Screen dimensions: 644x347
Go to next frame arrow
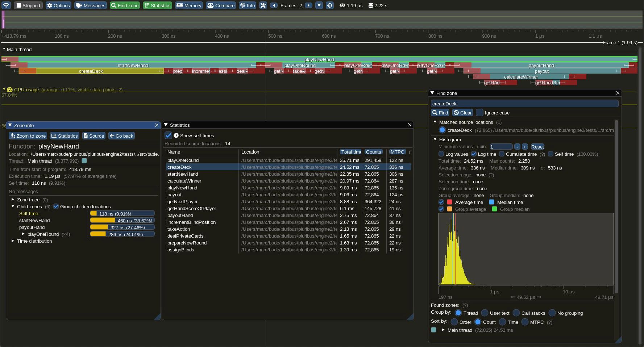[308, 5]
